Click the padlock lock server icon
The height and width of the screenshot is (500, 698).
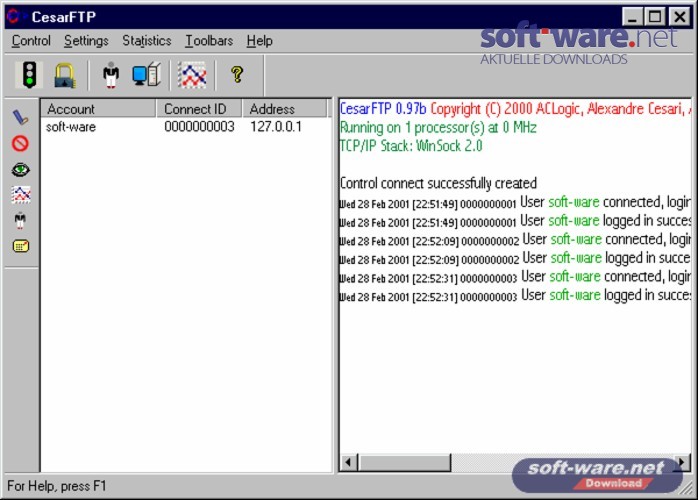click(65, 75)
